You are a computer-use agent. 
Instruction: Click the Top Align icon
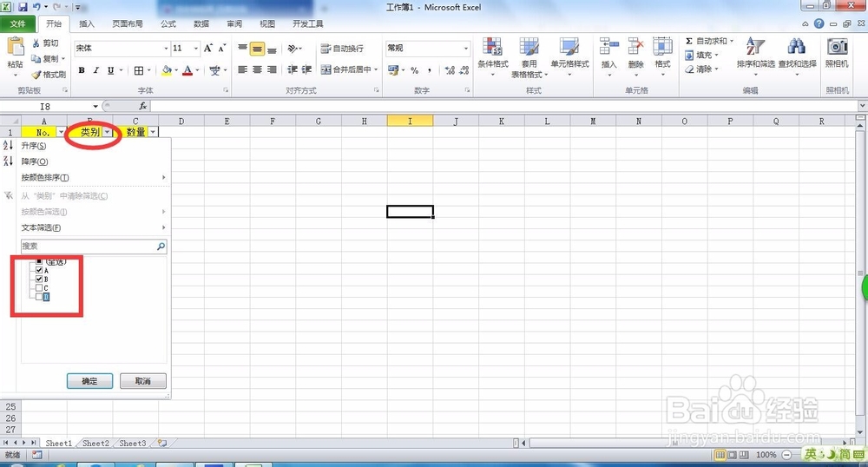point(242,49)
